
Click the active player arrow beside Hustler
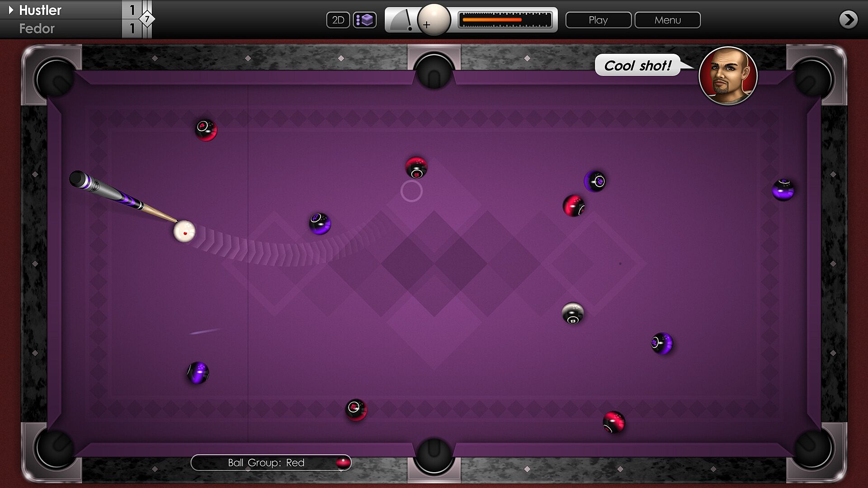[11, 9]
